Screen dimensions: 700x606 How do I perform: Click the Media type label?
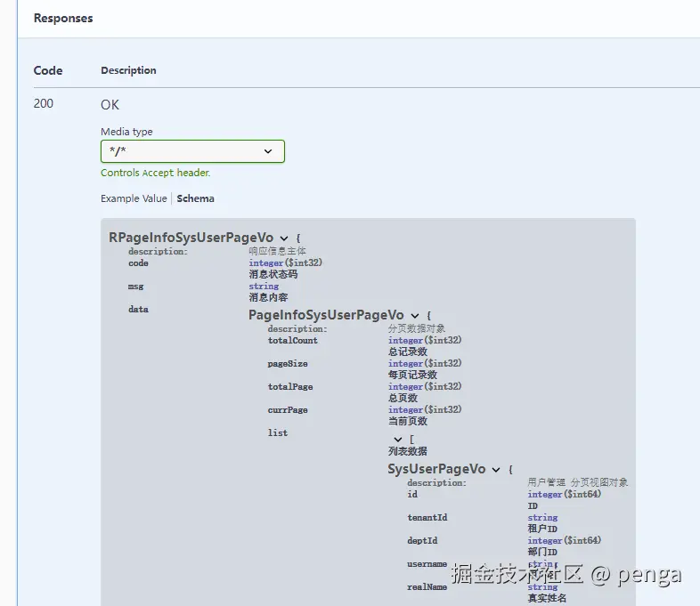pyautogui.click(x=126, y=132)
